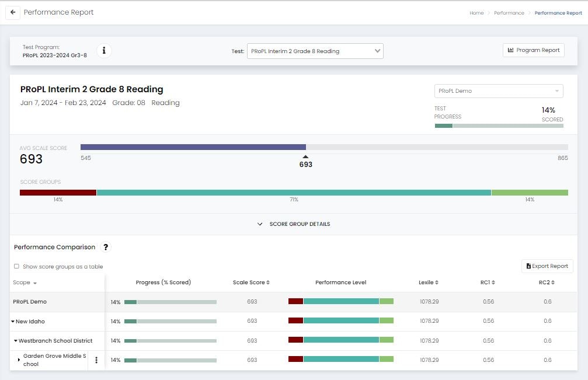588x380 pixels.
Task: Enable Show score groups as a table
Action: pos(16,267)
